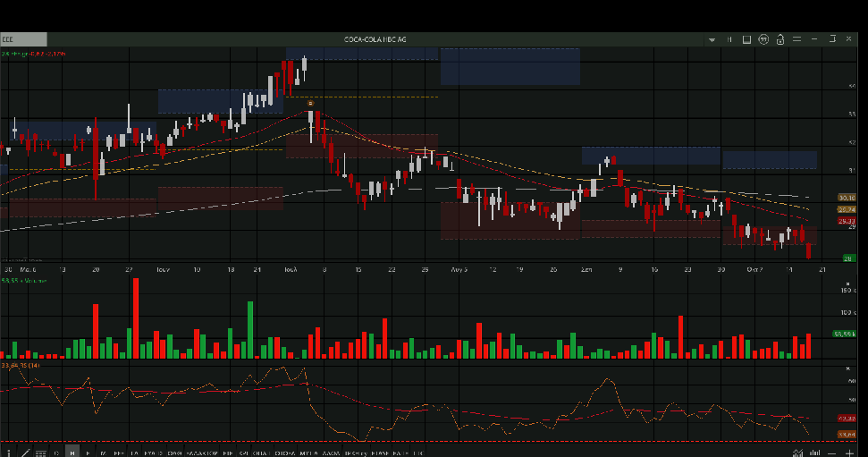The height and width of the screenshot is (457, 868).
Task: Toggle the padlock lock icon
Action: click(x=780, y=39)
